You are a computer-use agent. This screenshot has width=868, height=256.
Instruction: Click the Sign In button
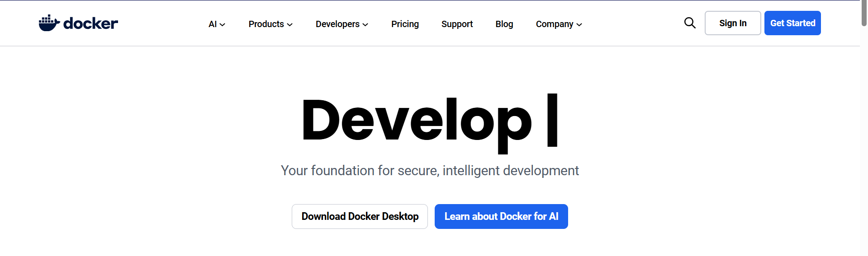pyautogui.click(x=733, y=23)
